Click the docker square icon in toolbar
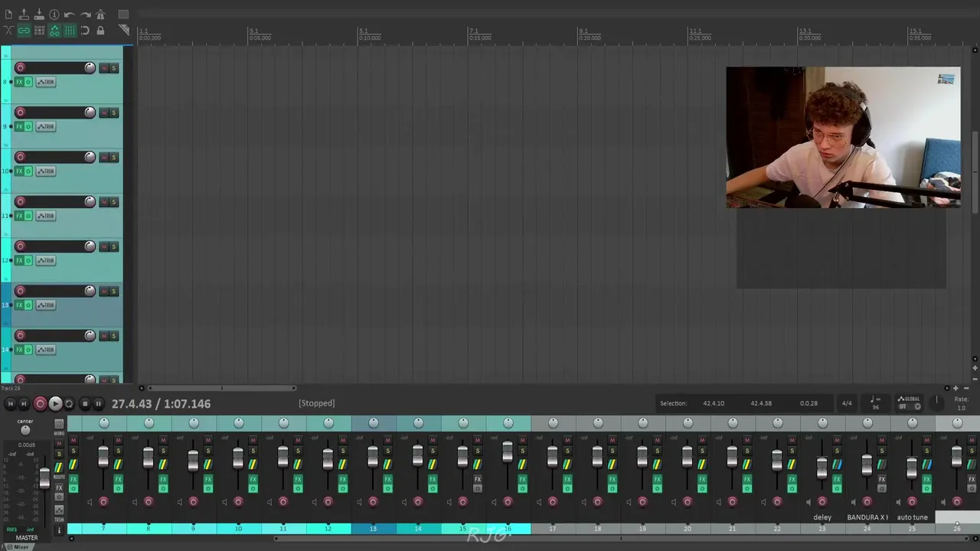 click(123, 15)
